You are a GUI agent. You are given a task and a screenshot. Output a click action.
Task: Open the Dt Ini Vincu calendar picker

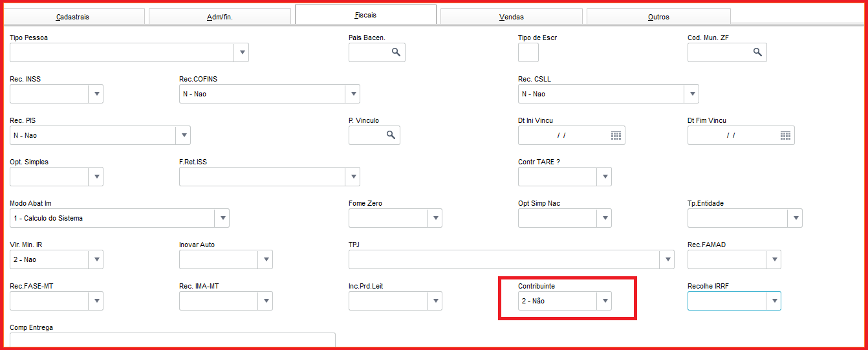616,135
